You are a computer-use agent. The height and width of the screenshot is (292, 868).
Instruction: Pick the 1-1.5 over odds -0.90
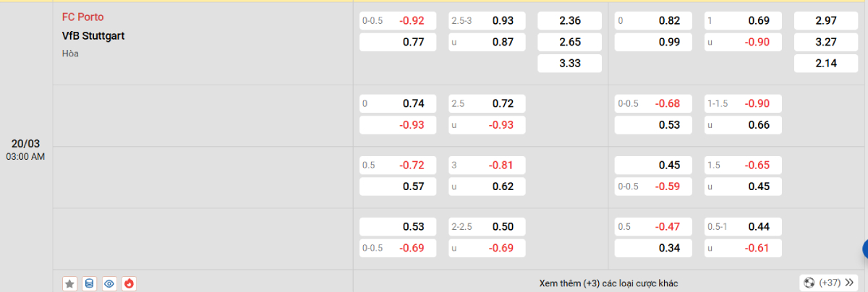pyautogui.click(x=741, y=103)
